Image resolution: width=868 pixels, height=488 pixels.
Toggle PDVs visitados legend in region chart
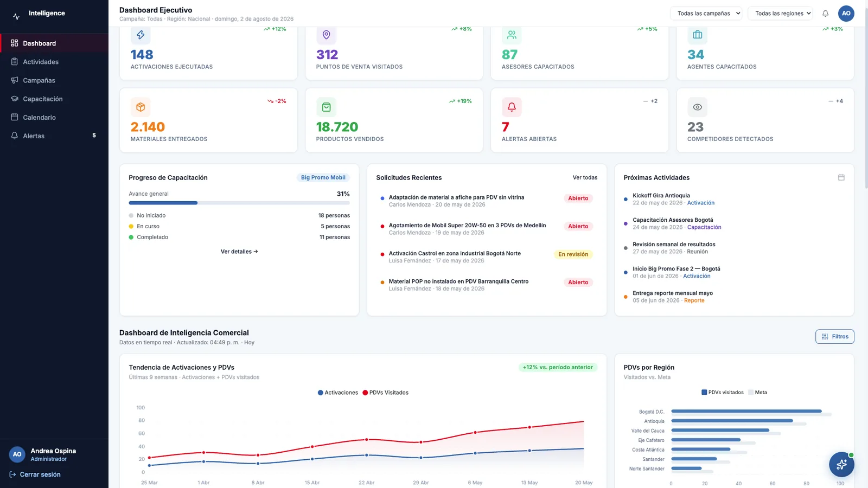tap(723, 392)
